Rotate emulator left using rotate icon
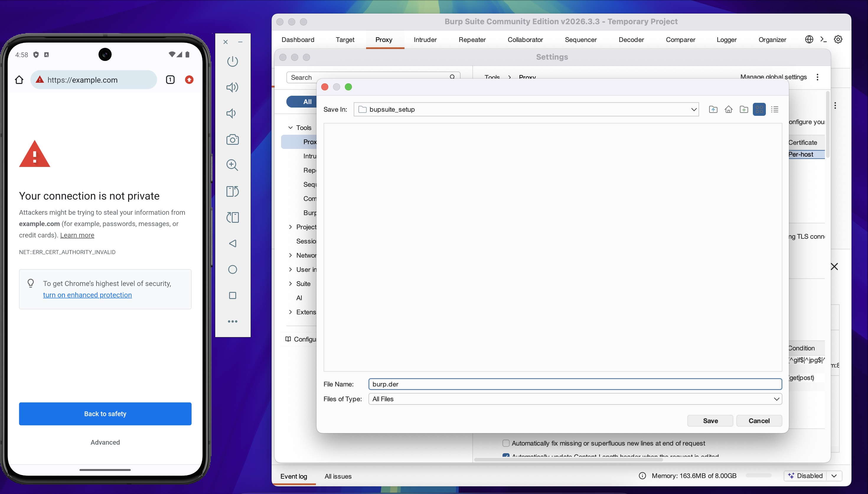Image resolution: width=868 pixels, height=494 pixels. (x=233, y=217)
